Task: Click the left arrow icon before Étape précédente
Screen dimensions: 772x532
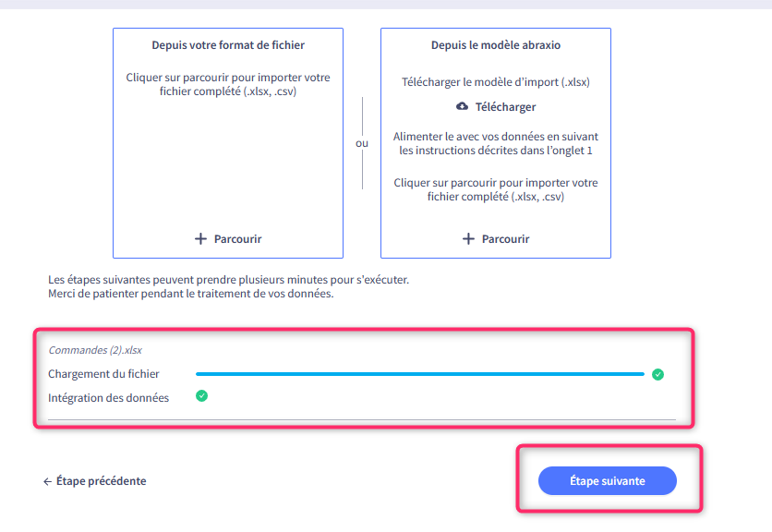Action: [x=47, y=481]
